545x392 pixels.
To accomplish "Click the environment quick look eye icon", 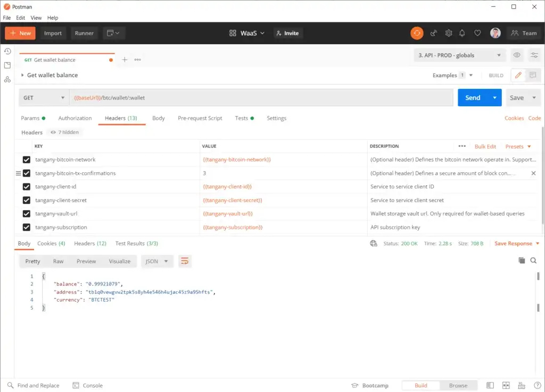I will [x=517, y=55].
